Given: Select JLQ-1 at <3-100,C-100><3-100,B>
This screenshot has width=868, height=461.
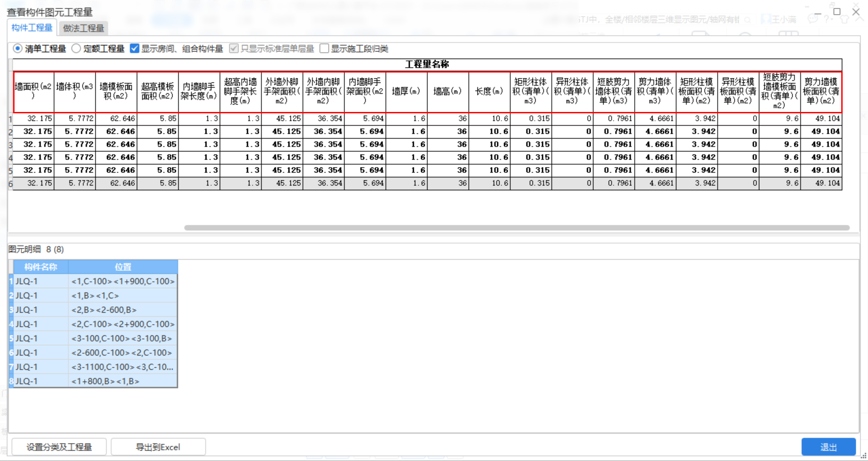Looking at the screenshot, I should 93,339.
